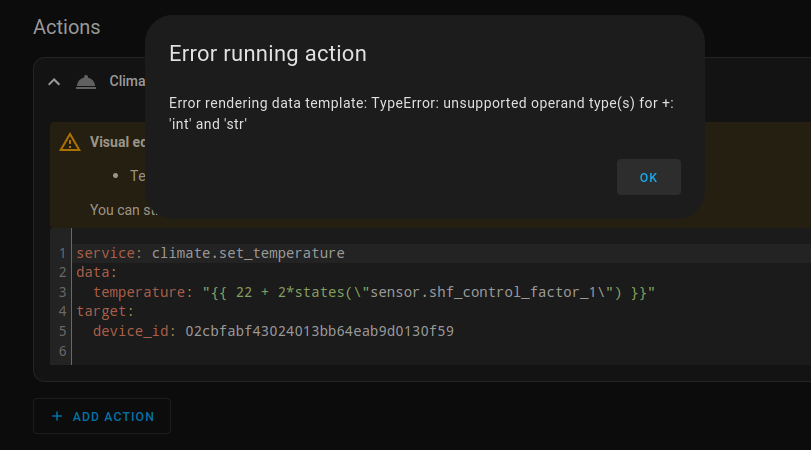Image resolution: width=811 pixels, height=450 pixels.
Task: Click the 'Error running action' dialog title
Action: [x=267, y=54]
